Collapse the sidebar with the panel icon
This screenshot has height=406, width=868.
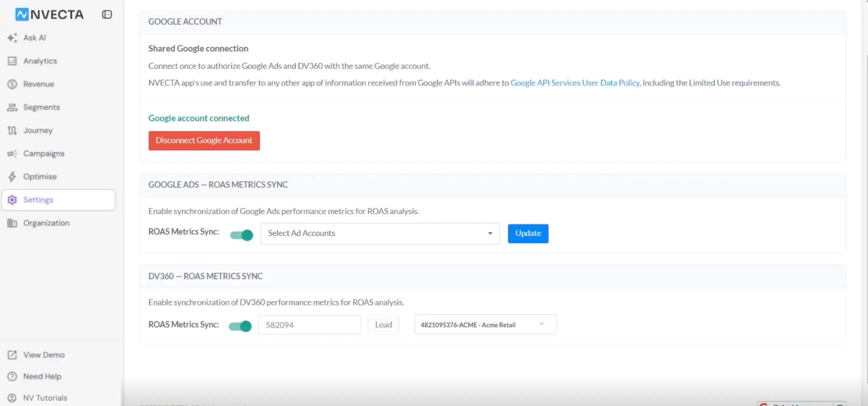[107, 14]
